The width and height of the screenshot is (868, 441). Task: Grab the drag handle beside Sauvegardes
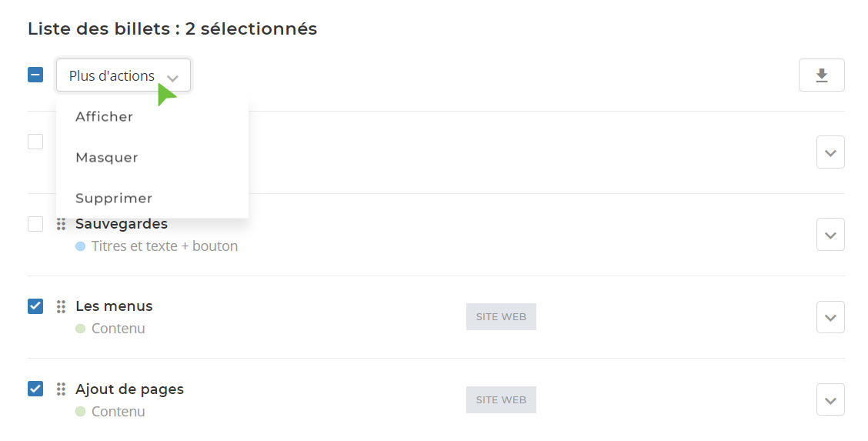click(61, 224)
